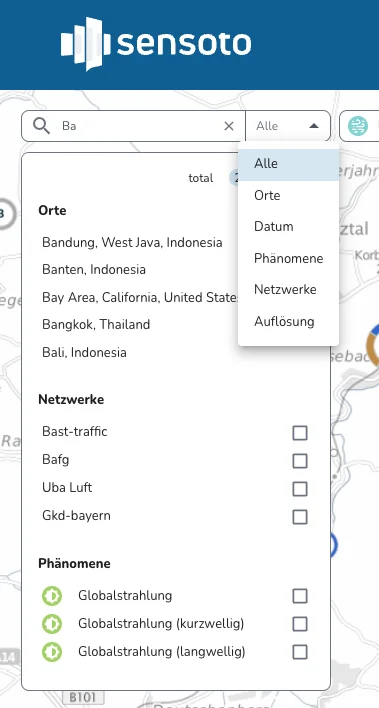This screenshot has height=708, width=379.
Task: Click the orange ring marker on the map
Action: [x=373, y=345]
